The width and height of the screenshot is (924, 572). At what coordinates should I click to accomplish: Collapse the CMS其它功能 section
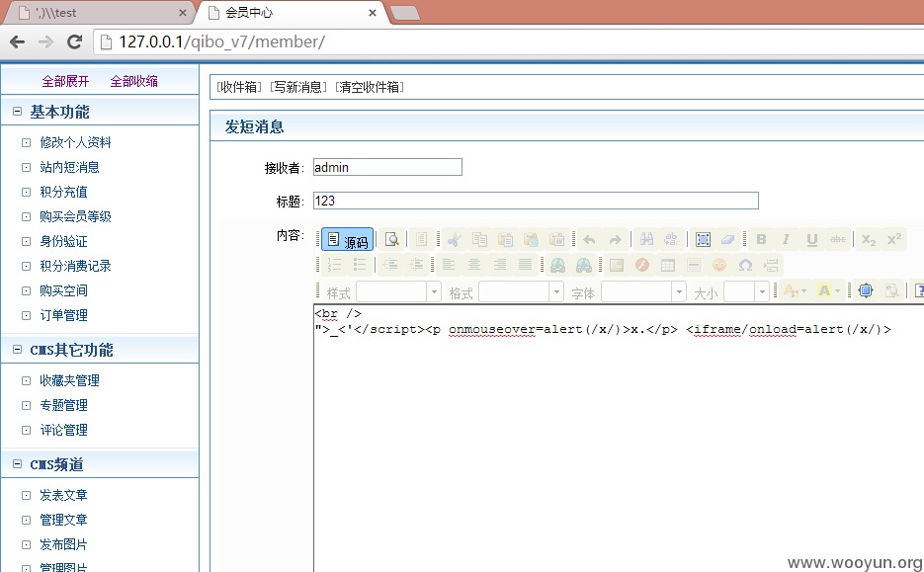(x=17, y=350)
